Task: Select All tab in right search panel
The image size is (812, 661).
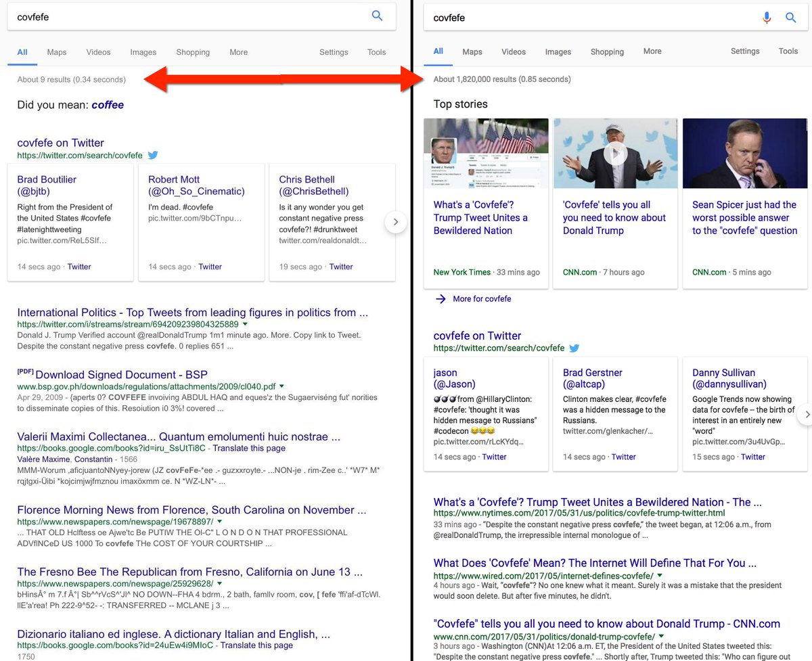Action: [438, 51]
